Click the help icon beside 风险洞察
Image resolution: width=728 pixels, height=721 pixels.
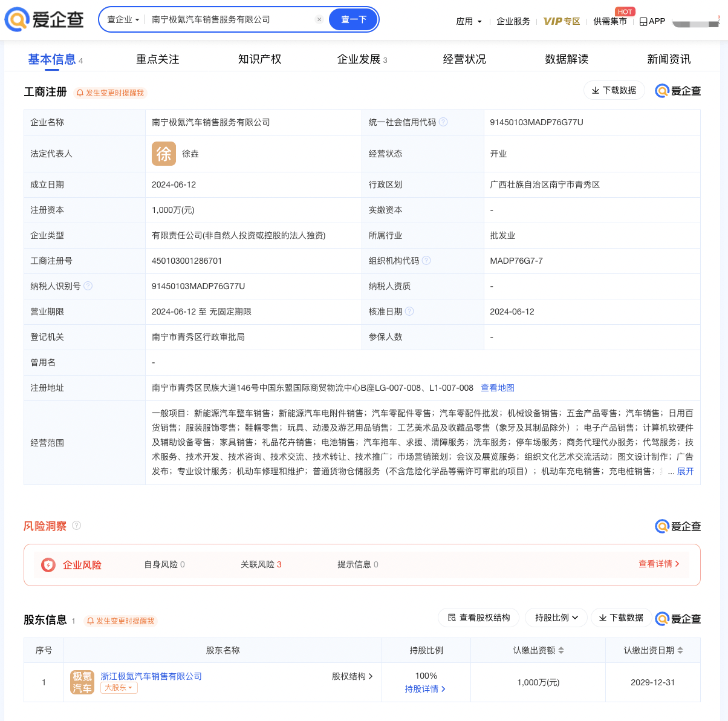pyautogui.click(x=76, y=526)
